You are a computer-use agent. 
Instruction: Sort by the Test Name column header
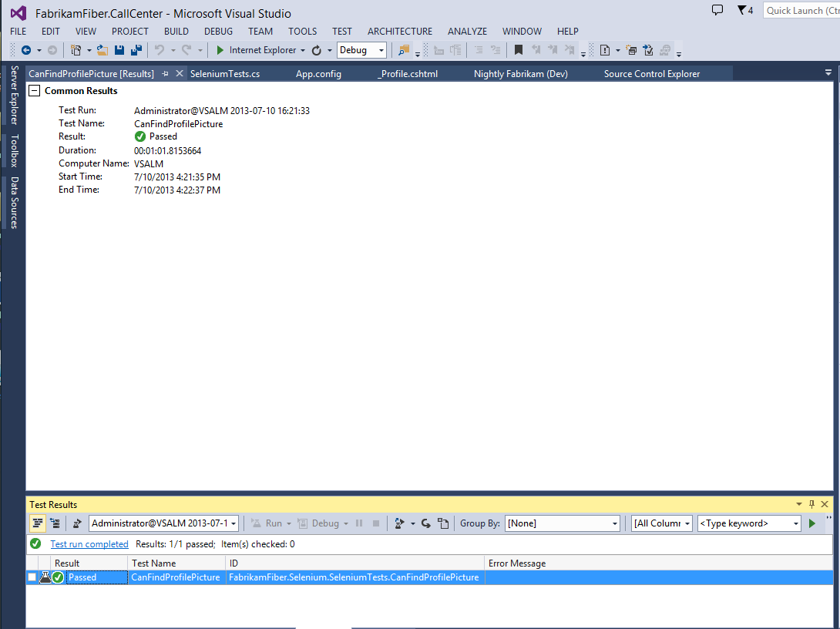tap(177, 563)
